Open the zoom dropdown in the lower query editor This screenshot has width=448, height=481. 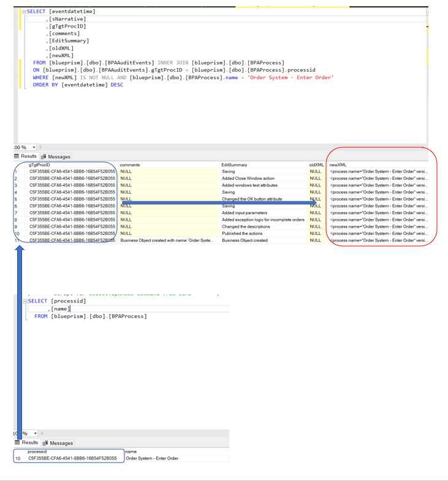[36, 433]
